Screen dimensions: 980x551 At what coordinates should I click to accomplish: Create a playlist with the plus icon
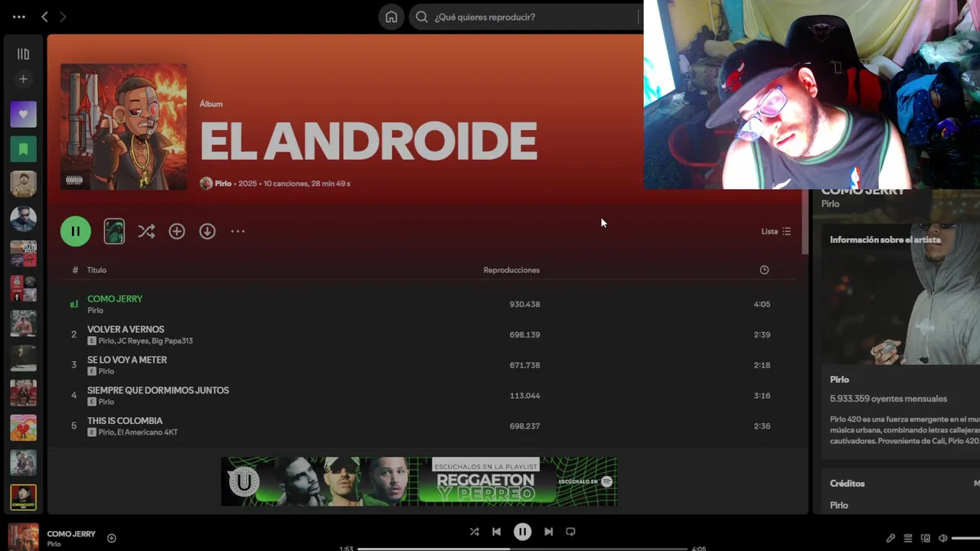23,79
